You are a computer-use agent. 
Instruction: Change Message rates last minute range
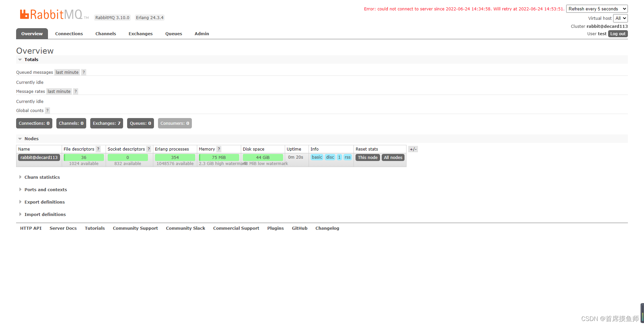click(59, 92)
